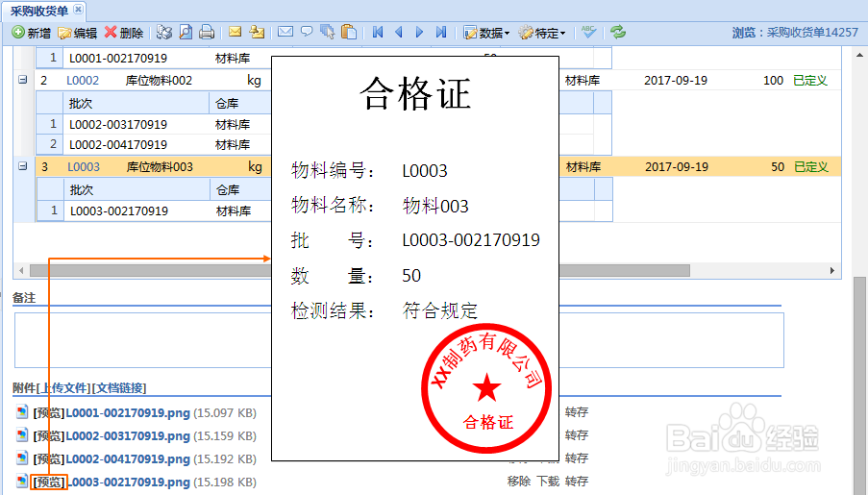Click the white envelope message icon
This screenshot has width=868, height=495.
point(285,32)
